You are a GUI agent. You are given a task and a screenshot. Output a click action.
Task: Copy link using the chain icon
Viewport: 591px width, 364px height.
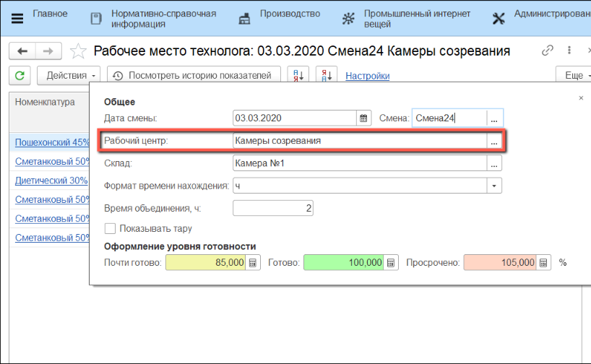pos(548,51)
